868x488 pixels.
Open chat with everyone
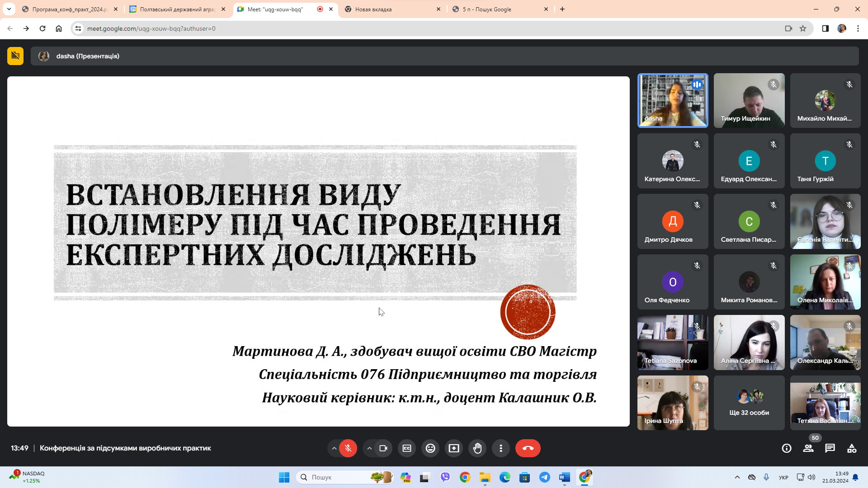(830, 448)
